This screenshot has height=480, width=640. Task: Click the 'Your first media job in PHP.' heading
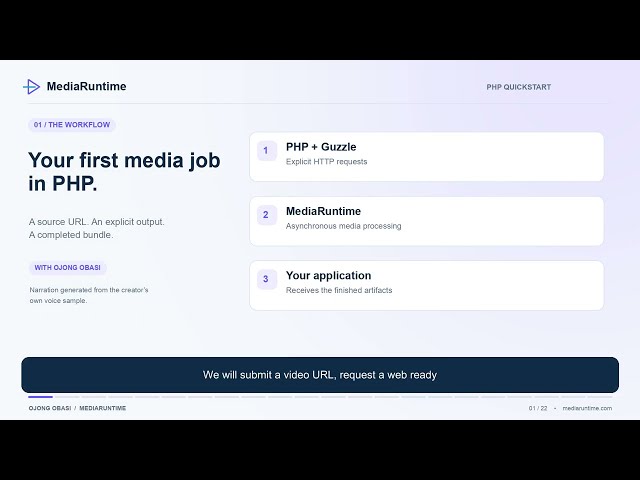[x=124, y=171]
